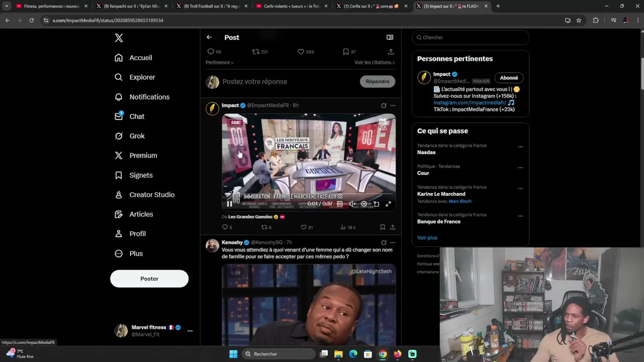
Task: Open Grok from the sidebar
Action: pyautogui.click(x=130, y=136)
